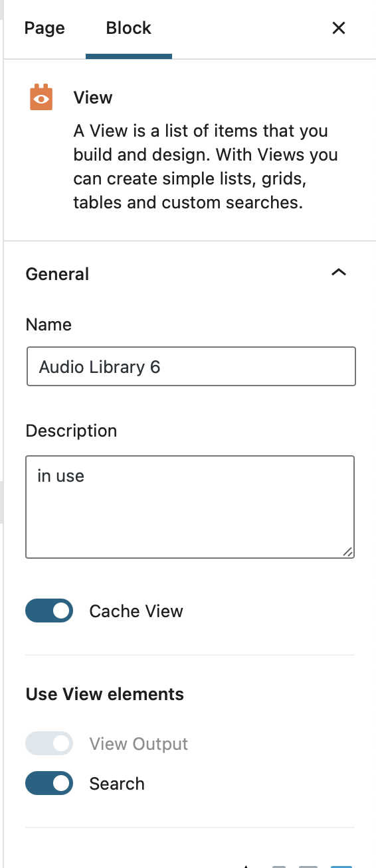Close the settings sidebar with the X
This screenshot has width=376, height=868.
point(339,28)
